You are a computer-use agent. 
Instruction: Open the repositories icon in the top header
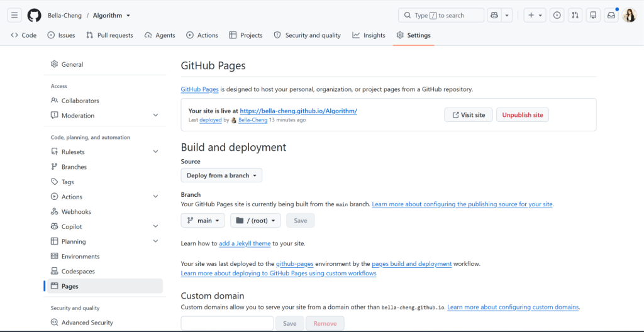click(x=593, y=15)
